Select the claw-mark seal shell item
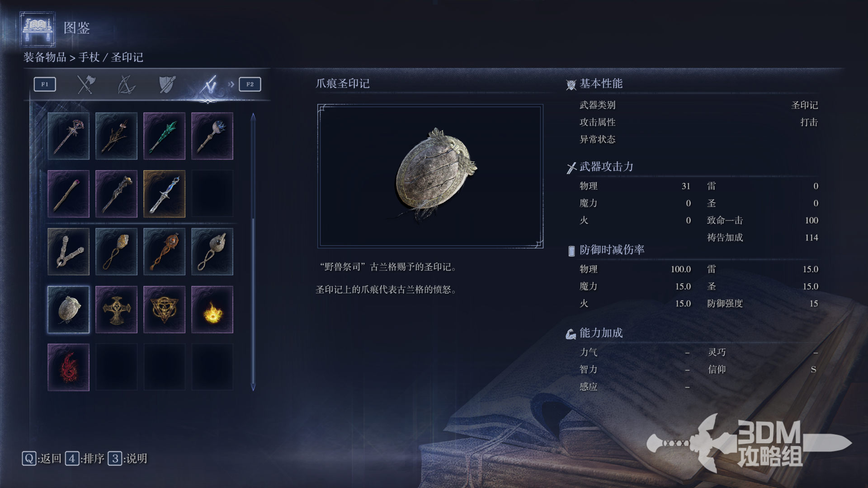The image size is (868, 488). (x=68, y=310)
